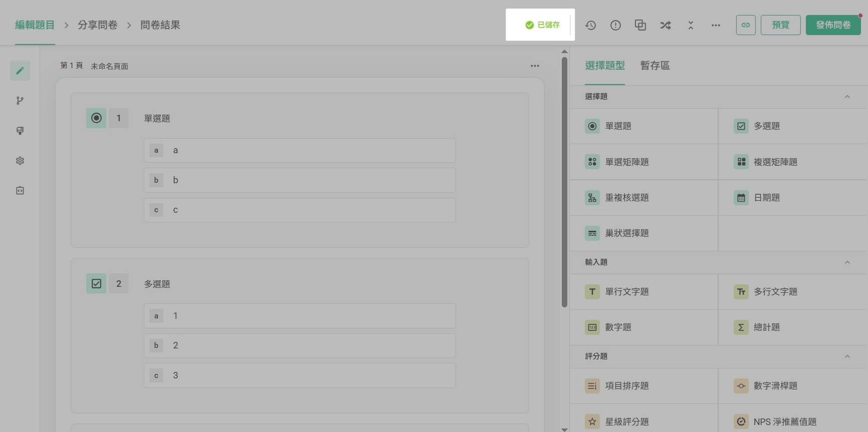Click the shuffle question order icon
868x432 pixels.
tap(666, 25)
